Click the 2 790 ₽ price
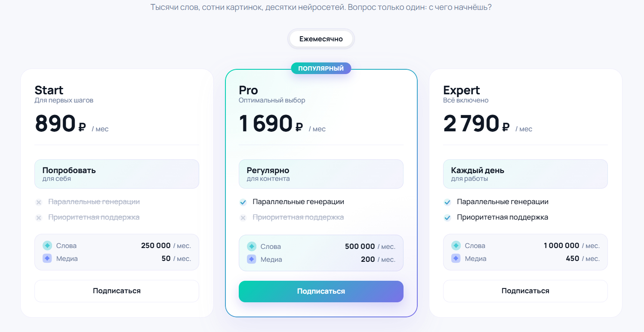The width and height of the screenshot is (644, 332). (477, 124)
